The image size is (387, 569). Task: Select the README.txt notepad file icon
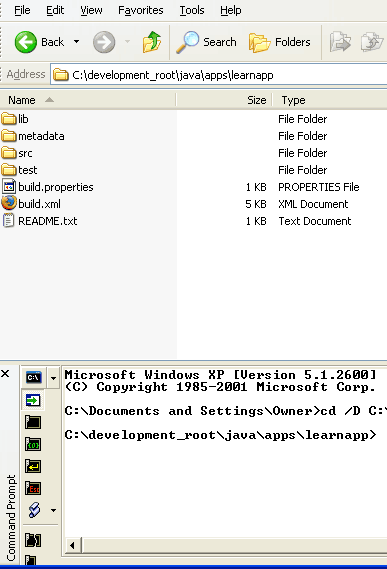9,221
